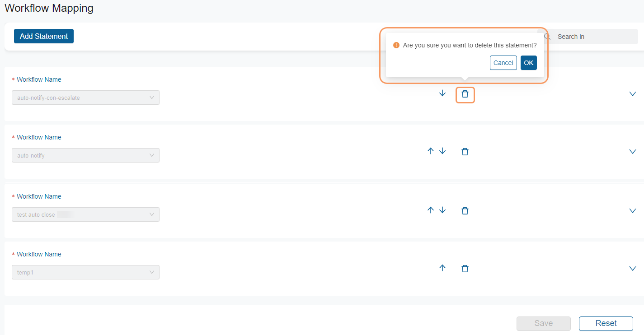Move auto-notify statement up

point(431,151)
